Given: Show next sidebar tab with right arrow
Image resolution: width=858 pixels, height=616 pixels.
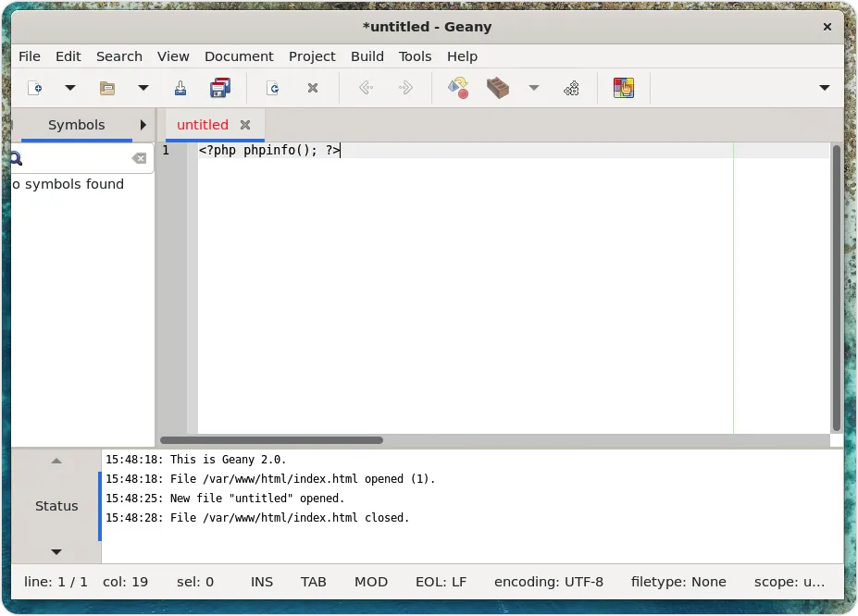Looking at the screenshot, I should 143,125.
